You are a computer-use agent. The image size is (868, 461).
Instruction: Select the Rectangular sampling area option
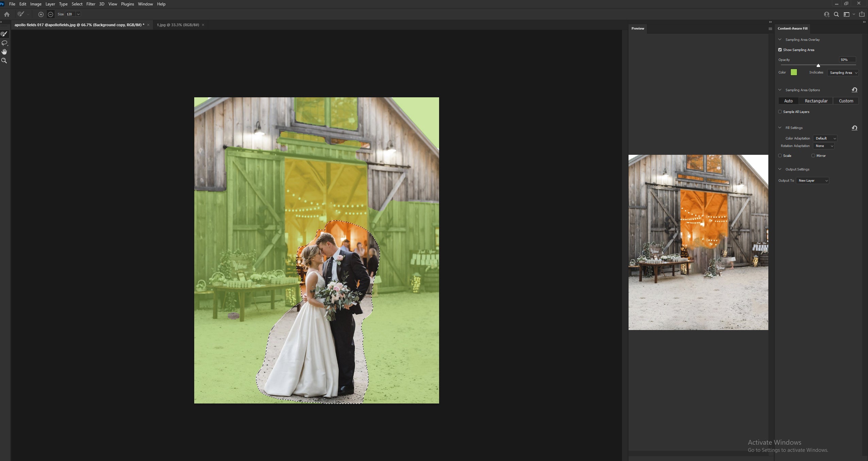pos(816,101)
